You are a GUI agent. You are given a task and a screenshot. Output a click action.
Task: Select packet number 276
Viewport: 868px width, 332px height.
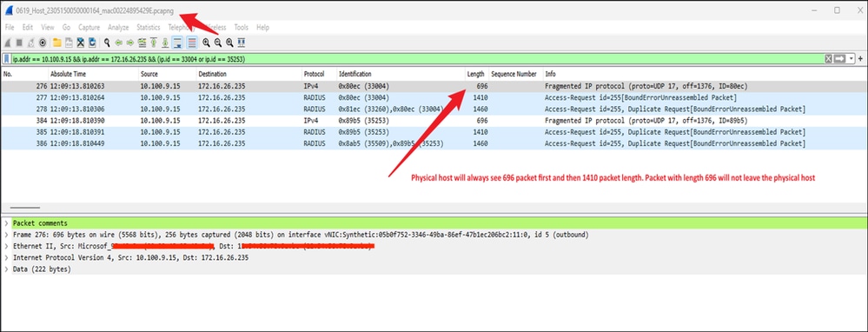tap(434, 86)
